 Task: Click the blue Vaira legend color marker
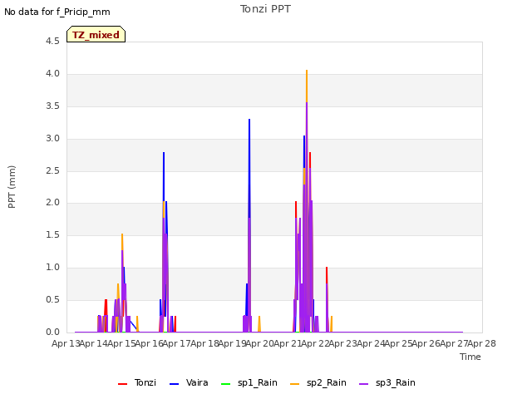pos(174,384)
